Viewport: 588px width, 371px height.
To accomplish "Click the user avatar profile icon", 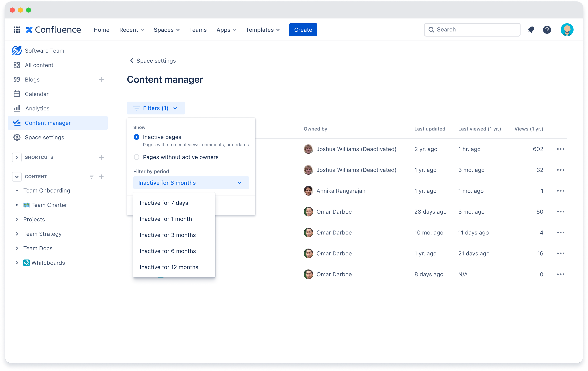I will 566,30.
